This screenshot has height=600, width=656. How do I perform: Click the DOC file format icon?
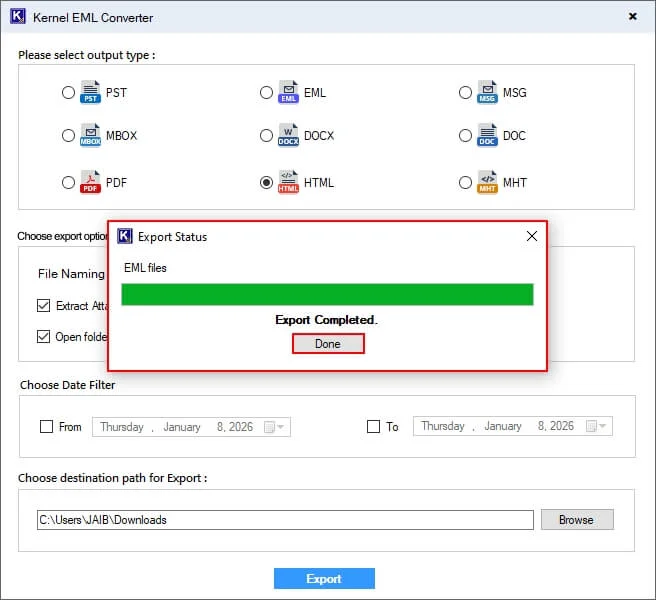coord(487,135)
